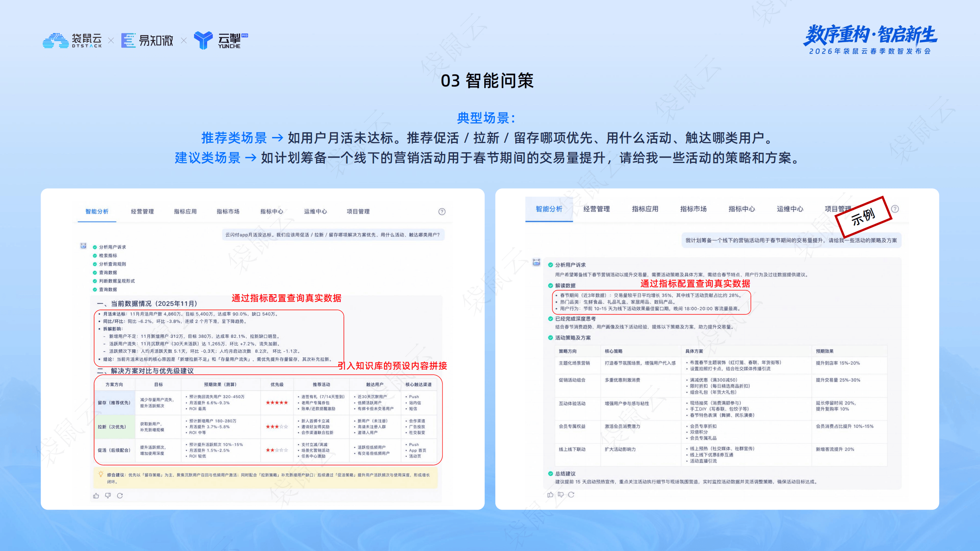Select 运维中心 tab in left panel
The width and height of the screenshot is (980, 551).
click(x=315, y=212)
